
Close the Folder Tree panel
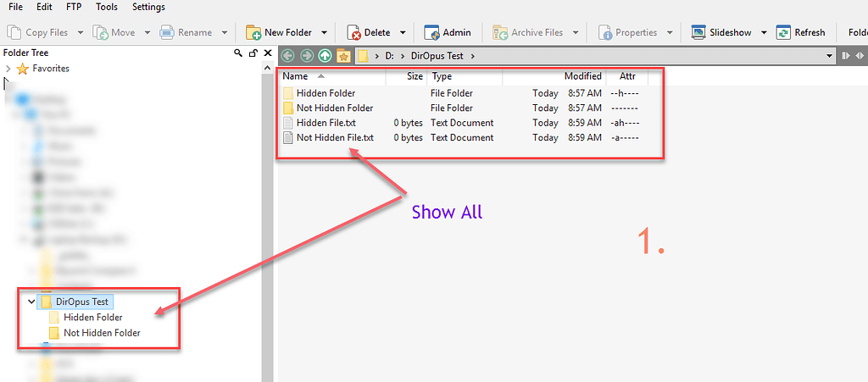tap(267, 53)
